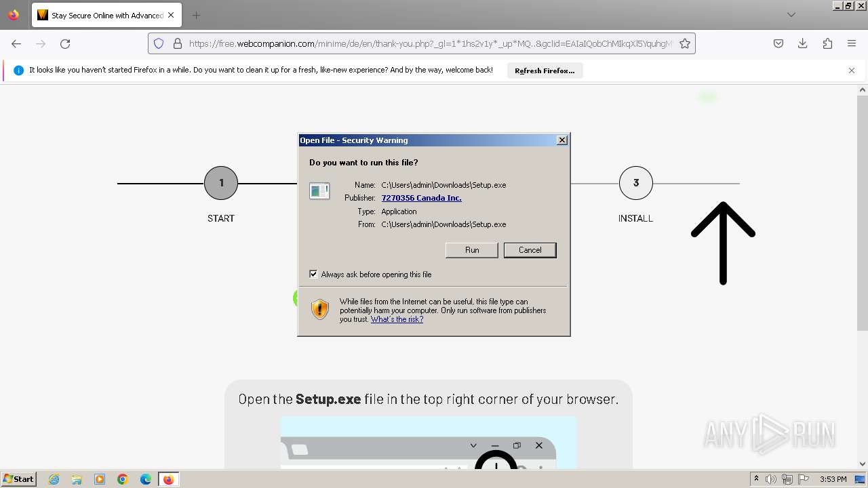Open a new tab with plus button
Screen dimensions: 868x488
pos(196,15)
